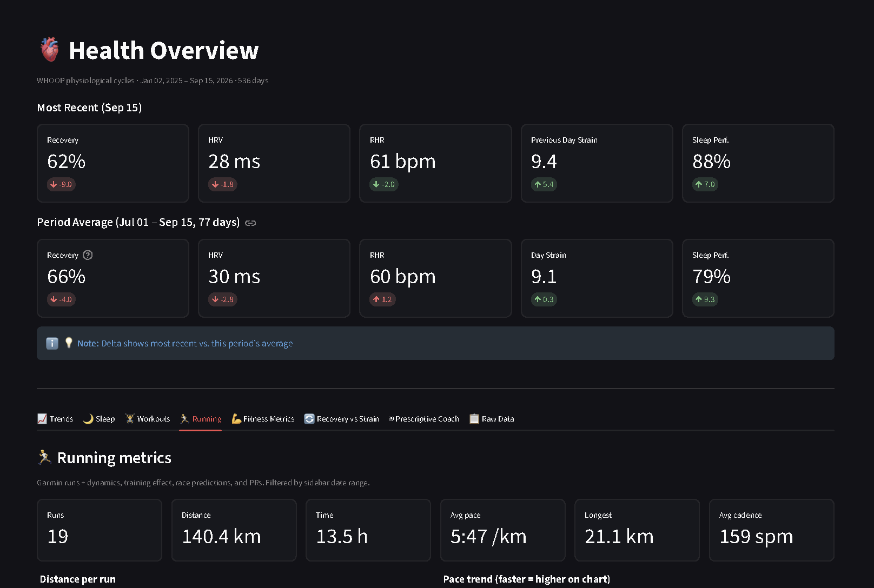Click the runner icon on the Running tab

[x=184, y=419]
